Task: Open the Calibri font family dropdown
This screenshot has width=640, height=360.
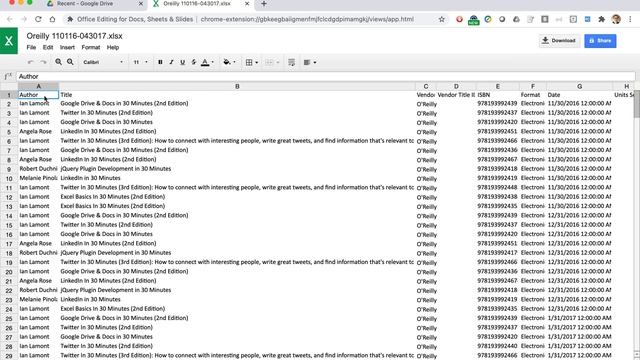Action: 103,62
